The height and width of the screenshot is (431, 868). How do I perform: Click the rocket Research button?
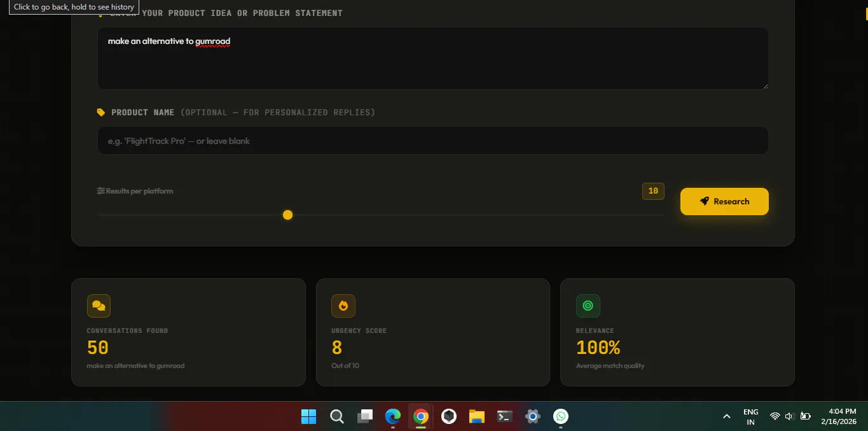(x=724, y=201)
